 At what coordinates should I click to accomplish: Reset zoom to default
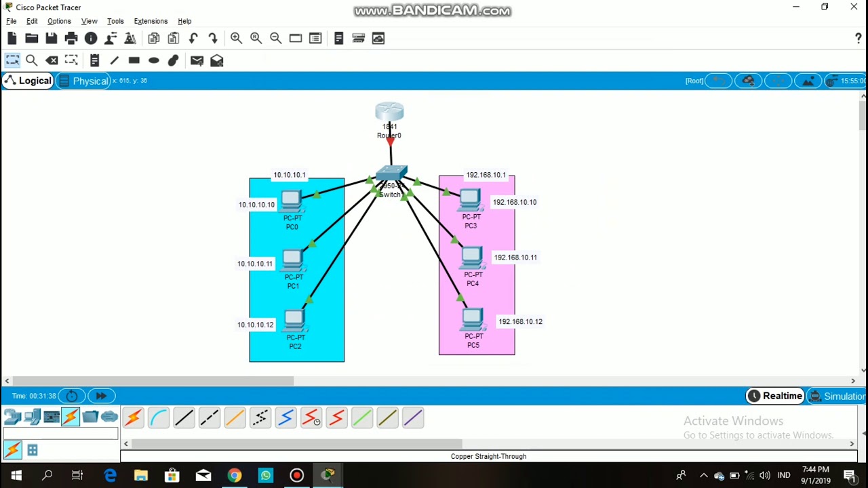click(256, 39)
